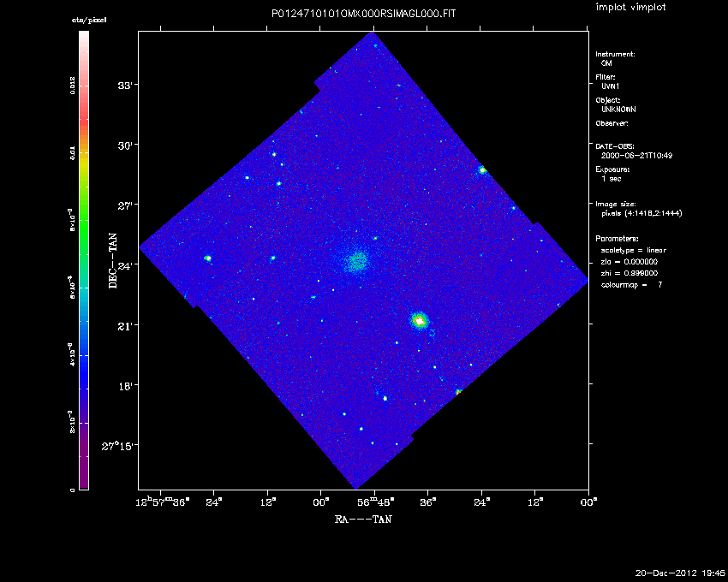This screenshot has height=582, width=728.
Task: Click the 'Filter:' label
Action: pos(606,77)
